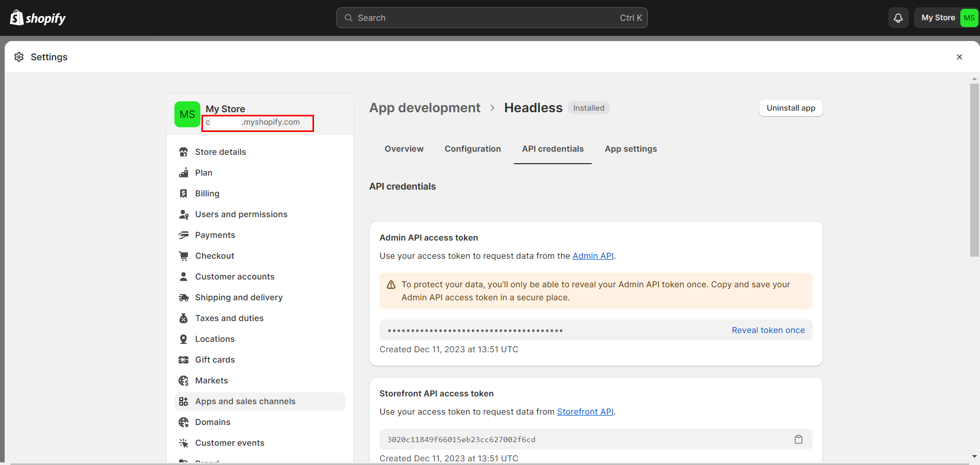This screenshot has height=465, width=980.
Task: Open Store details via storefront icon
Action: 183,152
